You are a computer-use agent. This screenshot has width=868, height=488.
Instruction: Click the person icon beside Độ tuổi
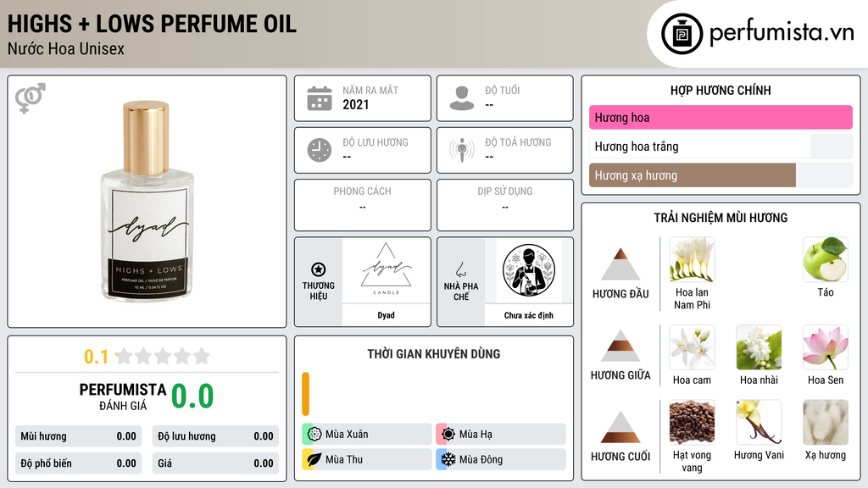462,98
